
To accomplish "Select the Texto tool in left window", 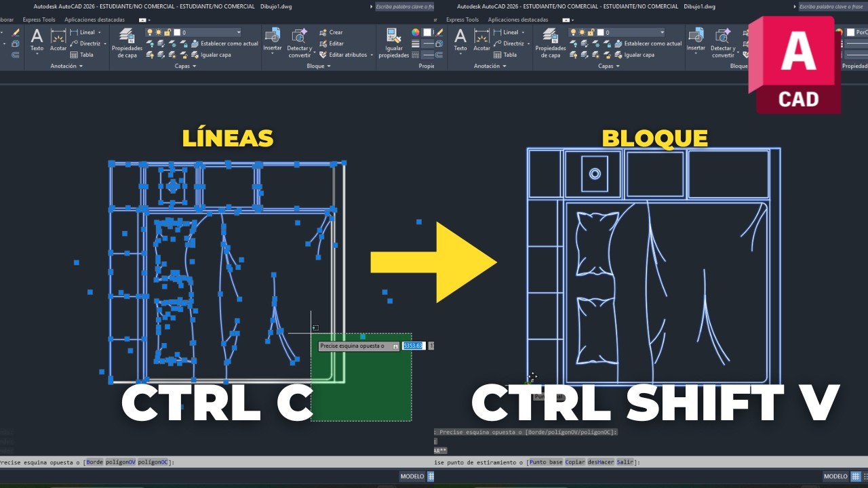I will click(37, 40).
